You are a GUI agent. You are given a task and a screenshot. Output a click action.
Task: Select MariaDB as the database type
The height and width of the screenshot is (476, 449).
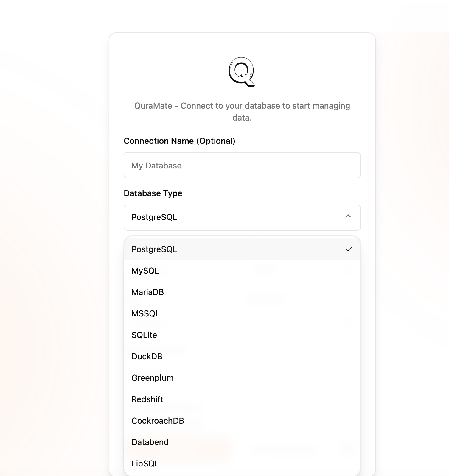coord(148,292)
